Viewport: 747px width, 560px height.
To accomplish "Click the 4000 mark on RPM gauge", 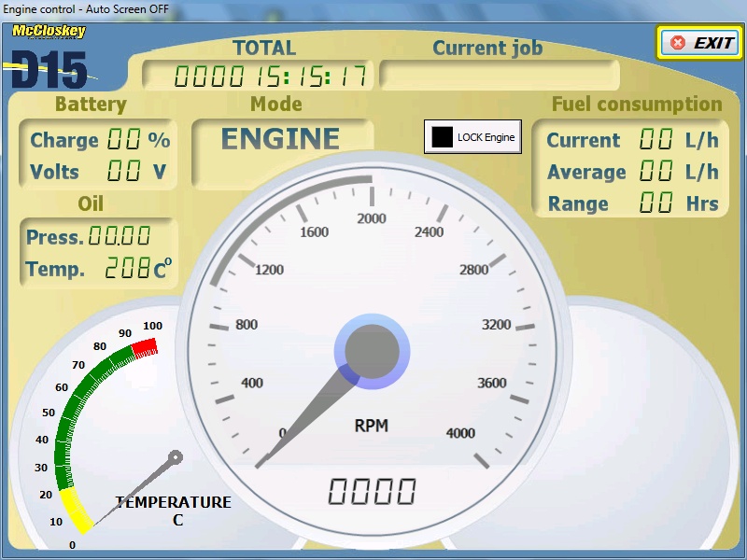I will point(460,433).
